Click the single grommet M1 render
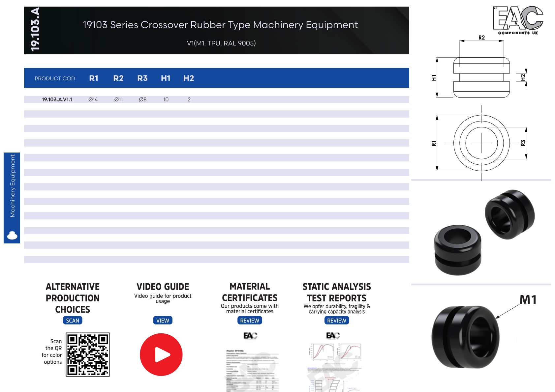 point(465,337)
